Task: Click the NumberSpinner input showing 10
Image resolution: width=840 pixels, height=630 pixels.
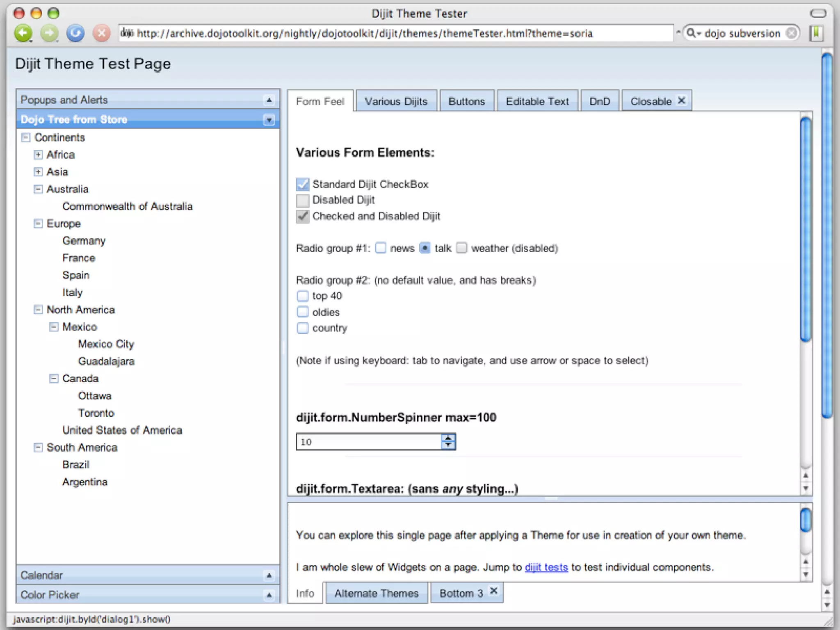Action: coord(369,442)
